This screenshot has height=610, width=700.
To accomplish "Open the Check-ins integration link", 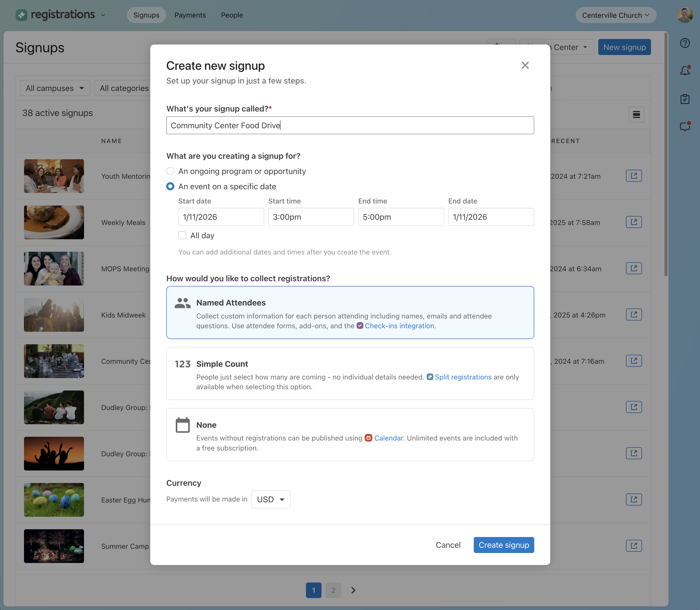I will pos(400,326).
